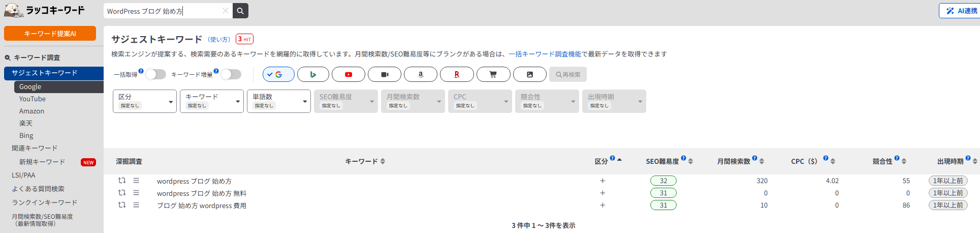Select YouTube in the sidebar
This screenshot has height=233, width=980.
[33, 99]
